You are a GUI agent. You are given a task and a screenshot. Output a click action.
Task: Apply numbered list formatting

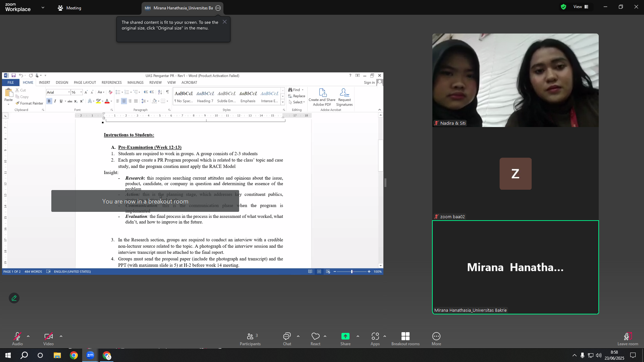pyautogui.click(x=127, y=92)
